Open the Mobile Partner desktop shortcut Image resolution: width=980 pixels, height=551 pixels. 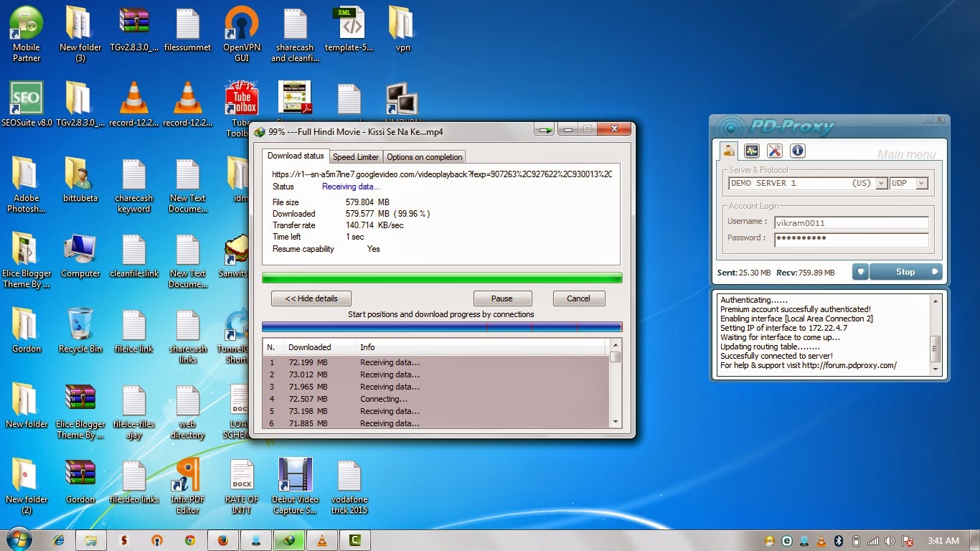coord(27,34)
